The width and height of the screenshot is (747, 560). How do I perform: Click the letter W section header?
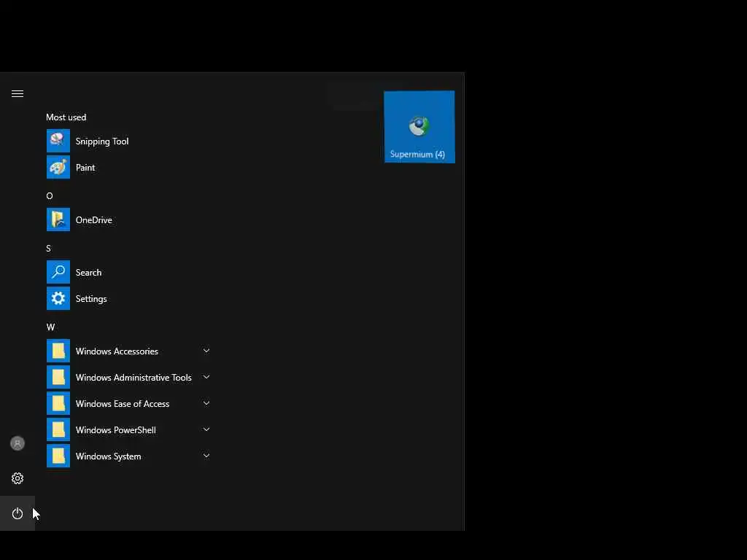(50, 327)
